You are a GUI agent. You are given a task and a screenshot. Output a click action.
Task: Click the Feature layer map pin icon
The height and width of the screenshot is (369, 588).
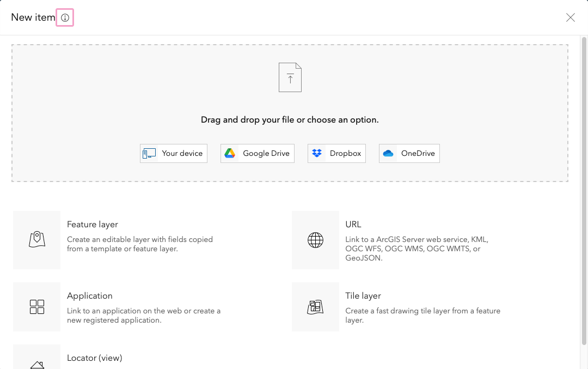pyautogui.click(x=37, y=239)
